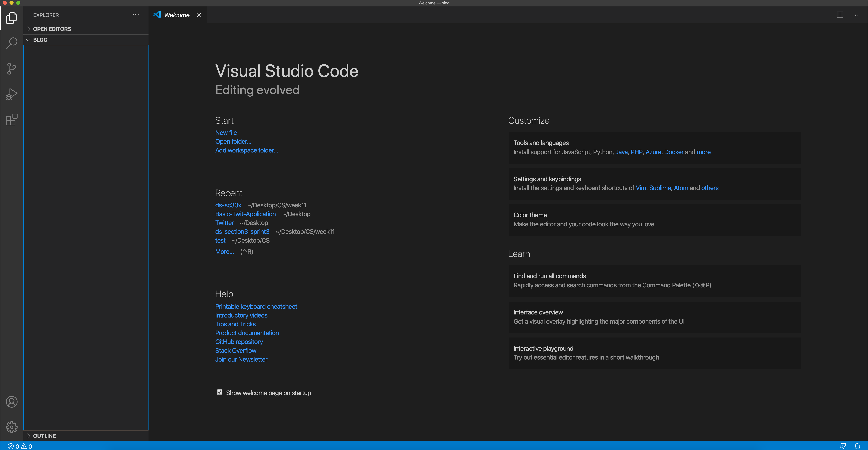The height and width of the screenshot is (450, 868).
Task: Open the Search view icon
Action: pyautogui.click(x=12, y=43)
